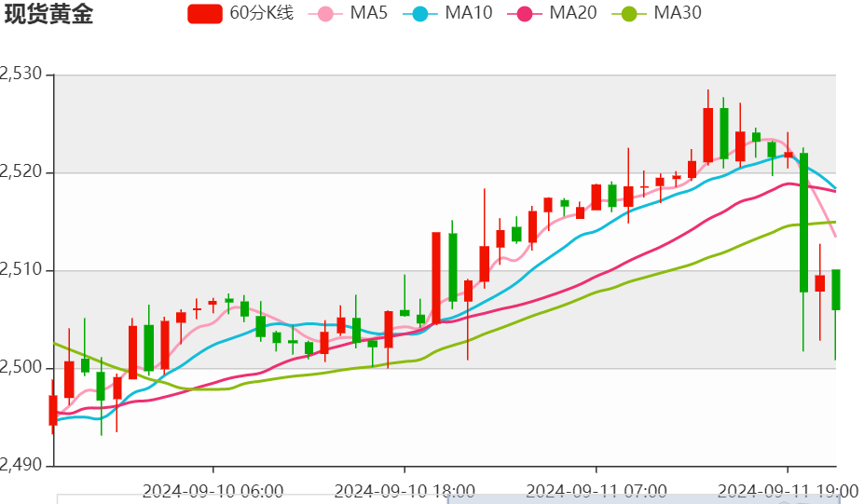864x504 pixels.
Task: Click the magenta MA20 legend marker
Action: pos(524,14)
